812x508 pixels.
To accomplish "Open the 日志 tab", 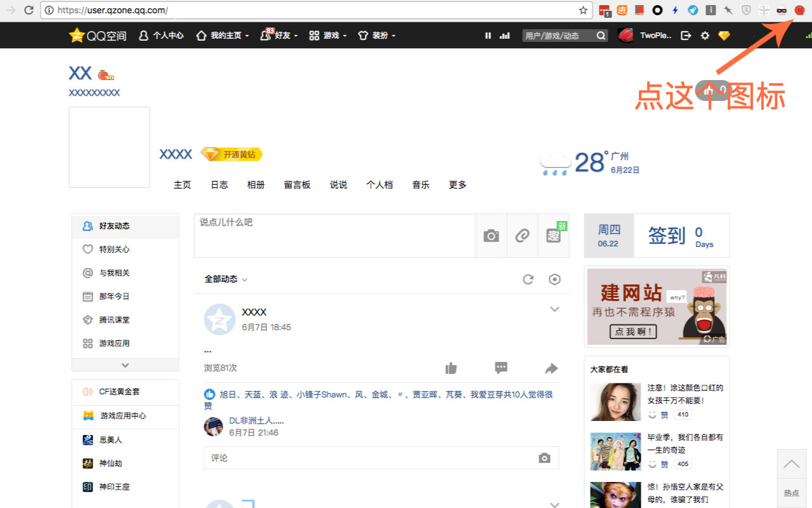I will coord(219,185).
